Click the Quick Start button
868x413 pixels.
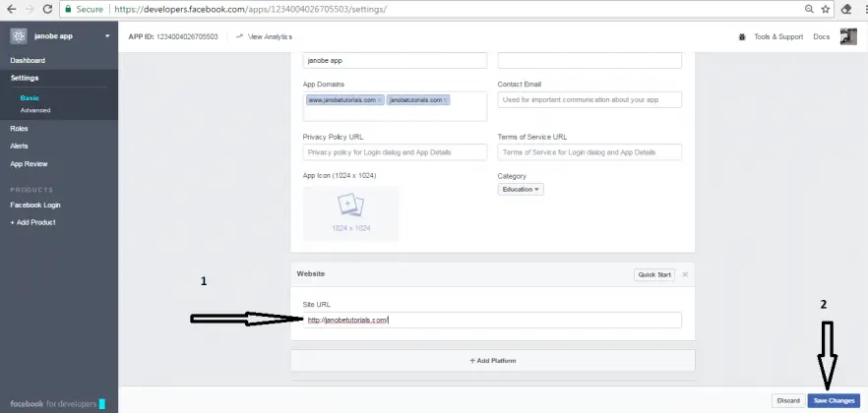(x=654, y=274)
